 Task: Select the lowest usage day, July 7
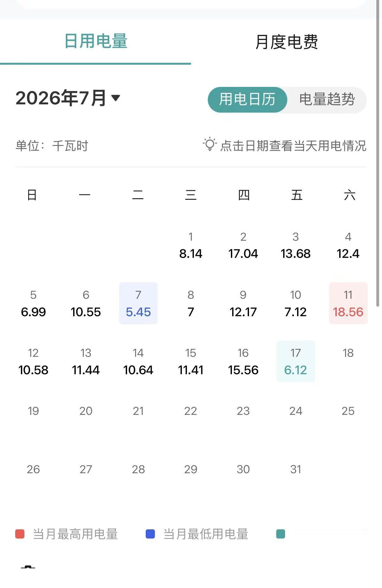(138, 303)
